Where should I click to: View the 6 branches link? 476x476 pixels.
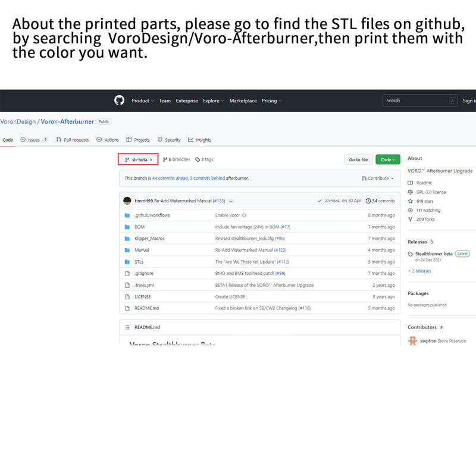(x=176, y=159)
